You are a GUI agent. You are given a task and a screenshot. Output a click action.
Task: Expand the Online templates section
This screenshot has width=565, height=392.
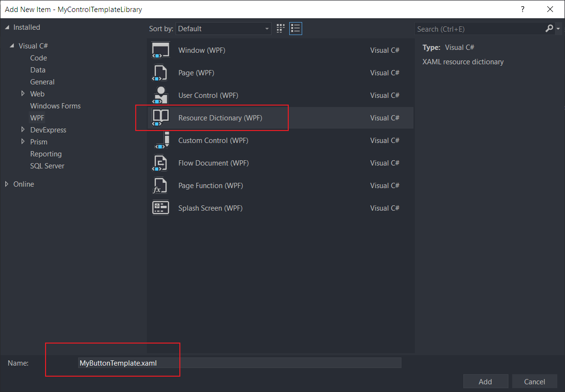(7, 184)
